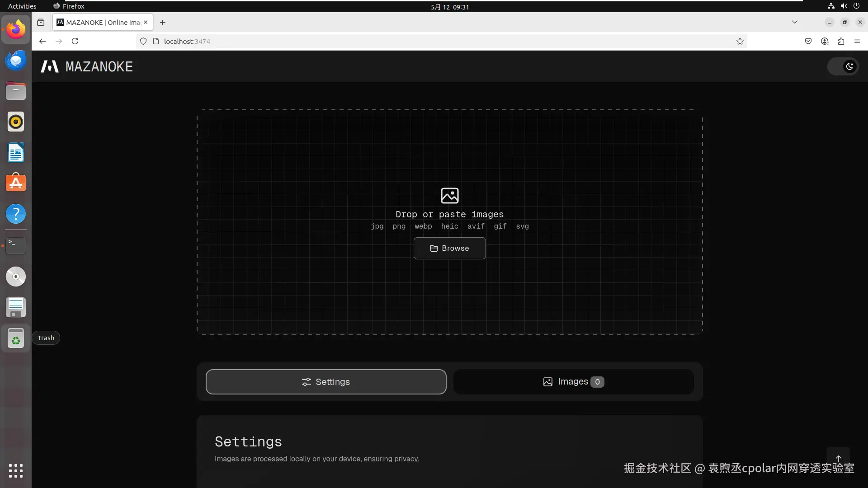Open the Trash from the dock
The image size is (868, 488).
point(16,338)
